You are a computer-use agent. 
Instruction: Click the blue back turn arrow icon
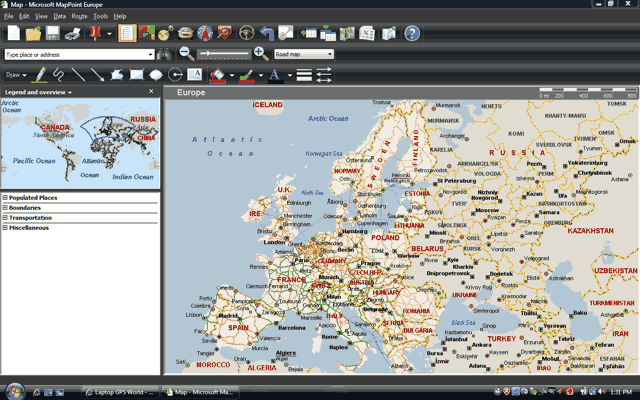pos(267,33)
